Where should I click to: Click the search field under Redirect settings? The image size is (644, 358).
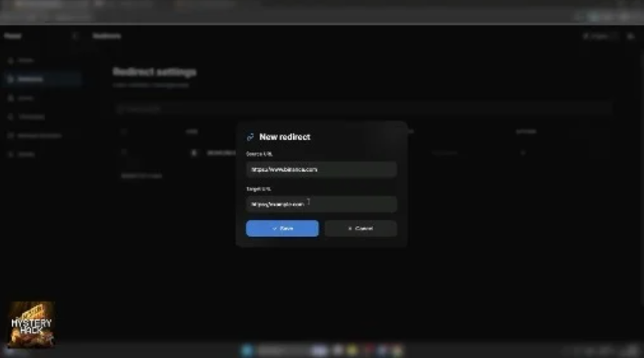tap(363, 109)
